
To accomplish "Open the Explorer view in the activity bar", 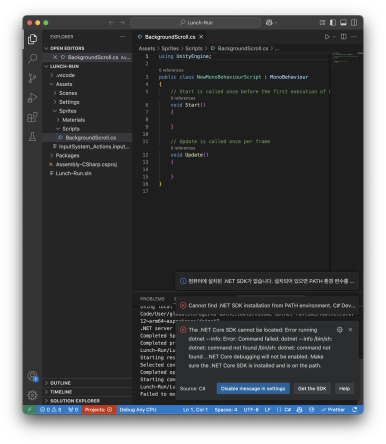I will pyautogui.click(x=32, y=39).
